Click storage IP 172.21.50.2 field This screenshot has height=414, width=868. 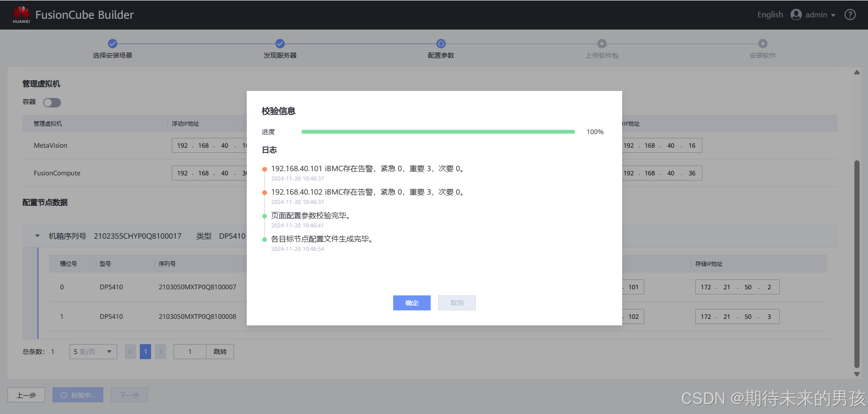pyautogui.click(x=738, y=287)
